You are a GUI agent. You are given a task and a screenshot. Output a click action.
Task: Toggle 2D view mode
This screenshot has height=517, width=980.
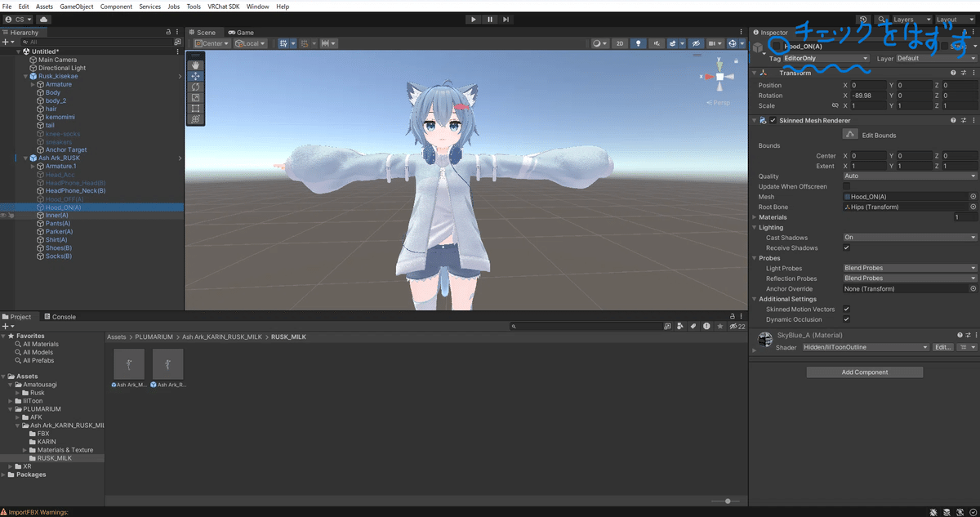pyautogui.click(x=621, y=43)
